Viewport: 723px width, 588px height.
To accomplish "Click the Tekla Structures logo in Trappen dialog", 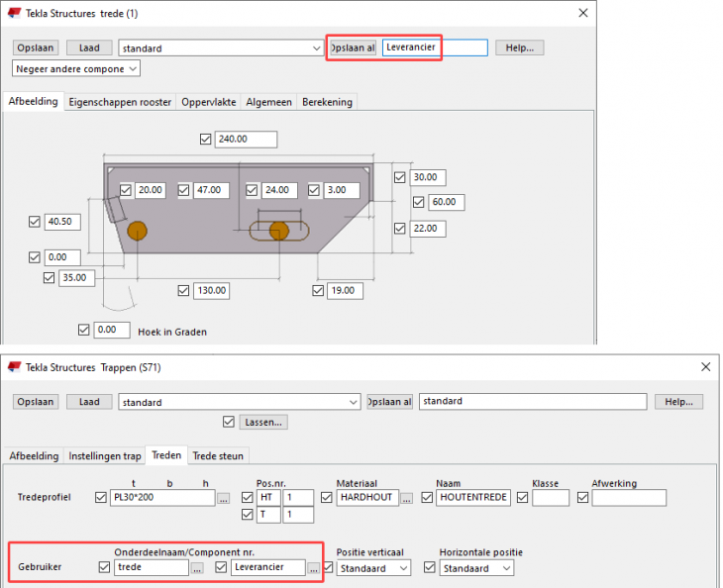I will click(x=14, y=367).
